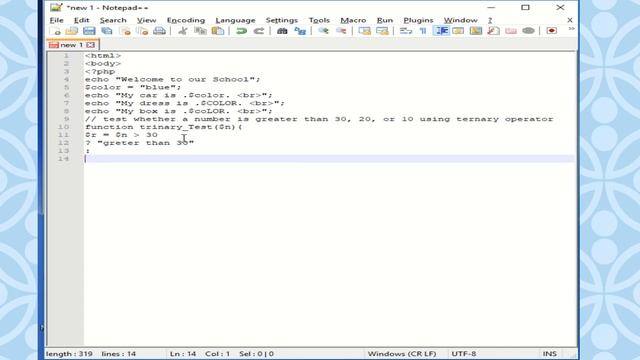The image size is (640, 360).
Task: Expand hidden toolbar items chevron
Action: [x=571, y=29]
